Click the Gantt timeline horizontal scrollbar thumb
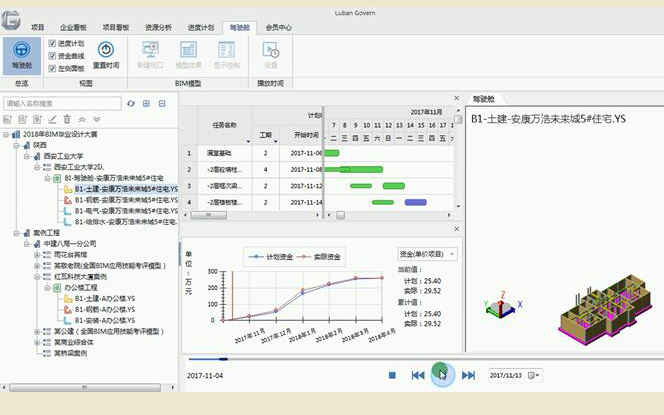The height and width of the screenshot is (415, 664). click(340, 215)
